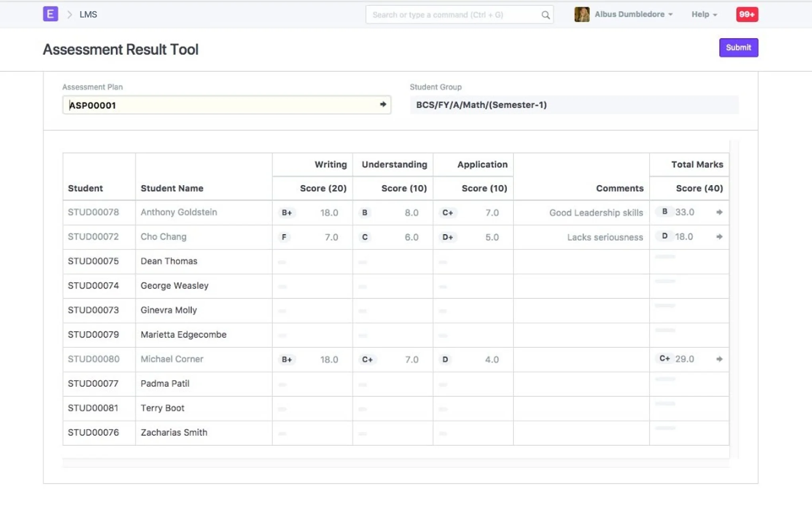The height and width of the screenshot is (511, 812).
Task: Click Dean Thomas's Writing score cell
Action: (312, 262)
